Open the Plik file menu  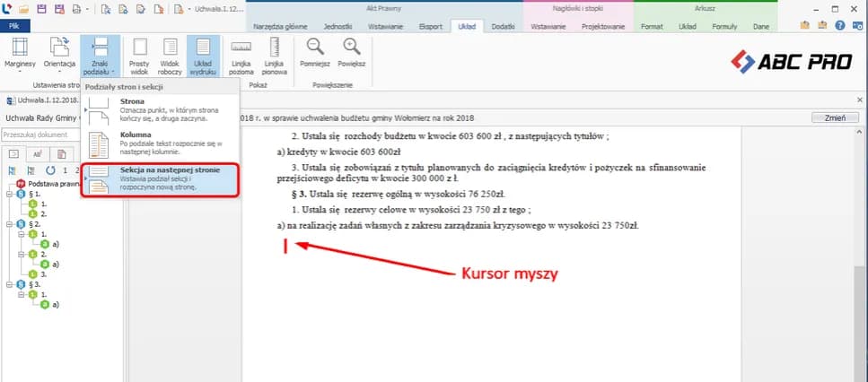(14, 26)
